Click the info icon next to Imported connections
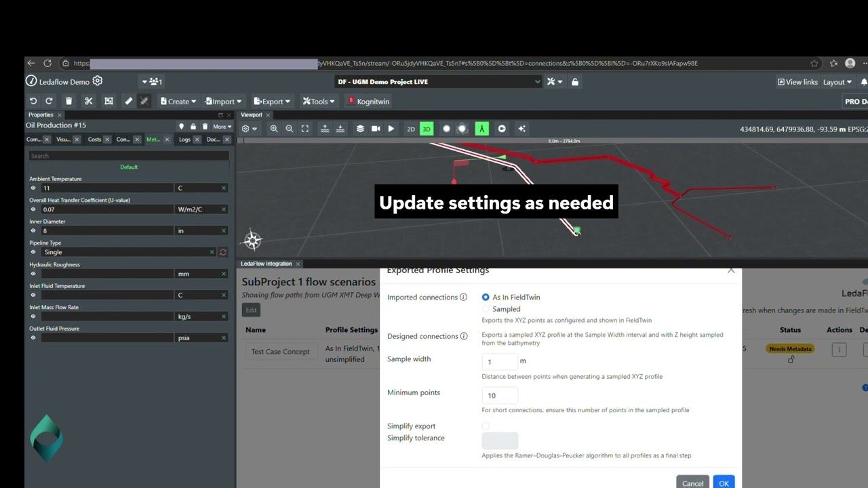Screen dimensions: 868x488 463,297
